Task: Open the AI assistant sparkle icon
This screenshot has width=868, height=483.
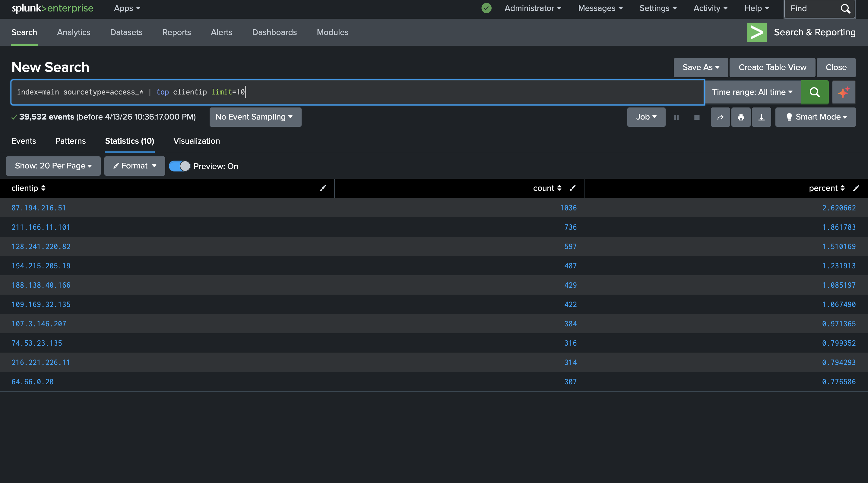Action: tap(843, 92)
